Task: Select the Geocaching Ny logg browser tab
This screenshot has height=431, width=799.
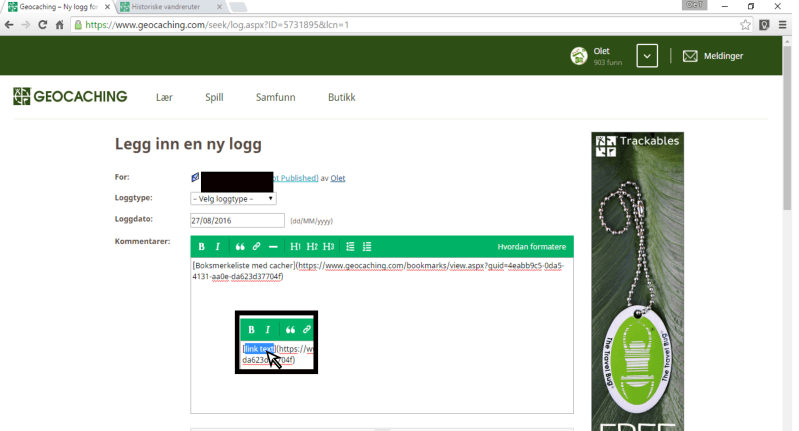Action: [59, 7]
